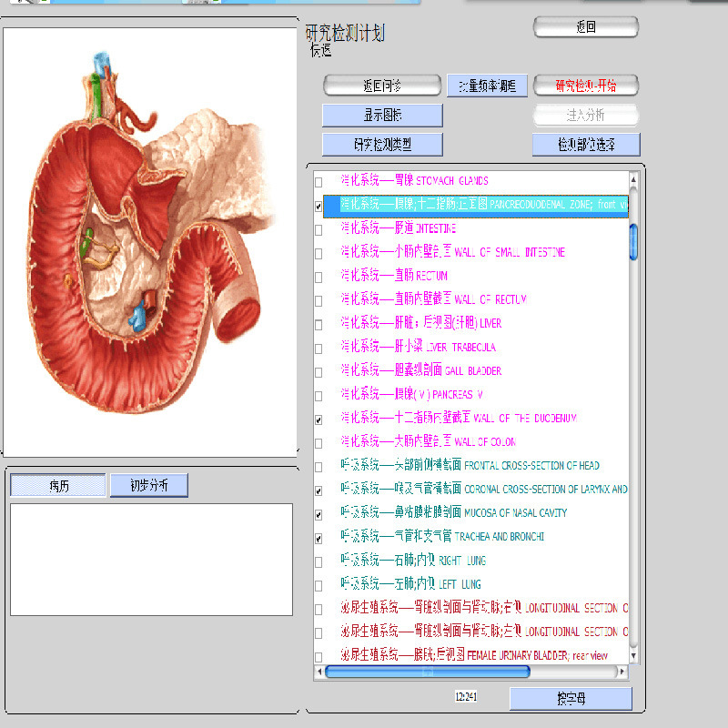Open the 研究检测类型 research type selector
Image resolution: width=728 pixels, height=728 pixels.
click(x=382, y=145)
